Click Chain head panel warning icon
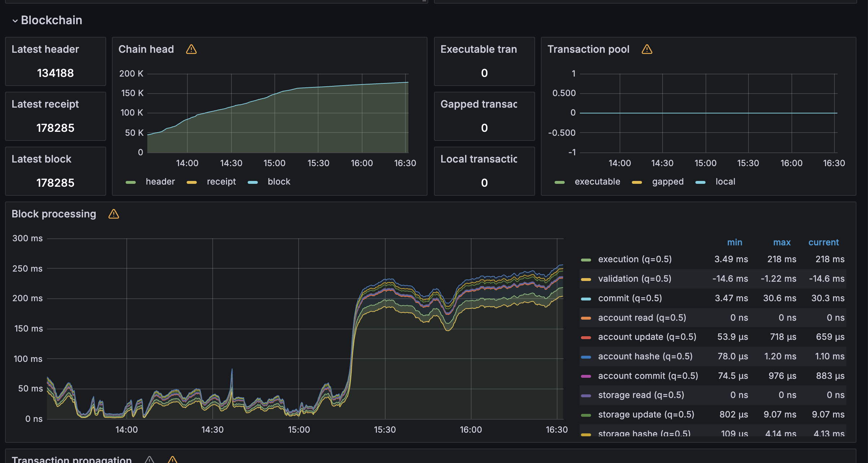The width and height of the screenshot is (868, 463). (191, 49)
